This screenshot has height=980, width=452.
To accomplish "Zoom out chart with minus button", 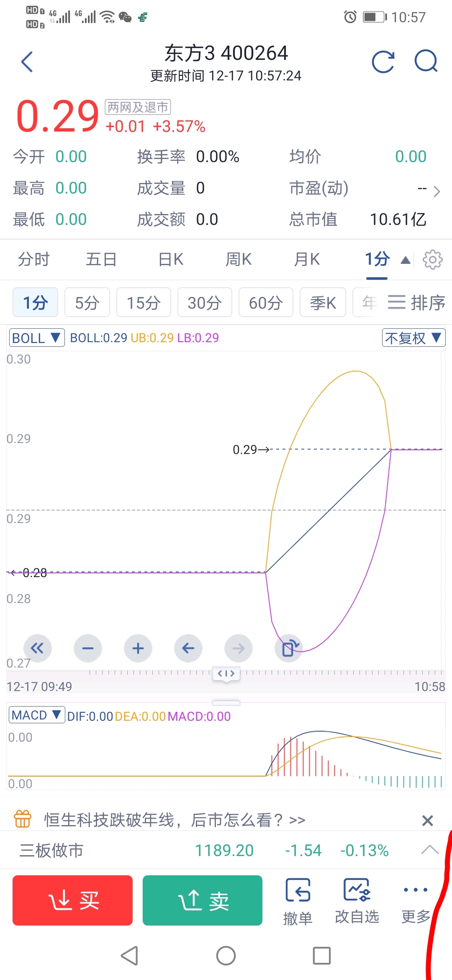I will click(88, 648).
